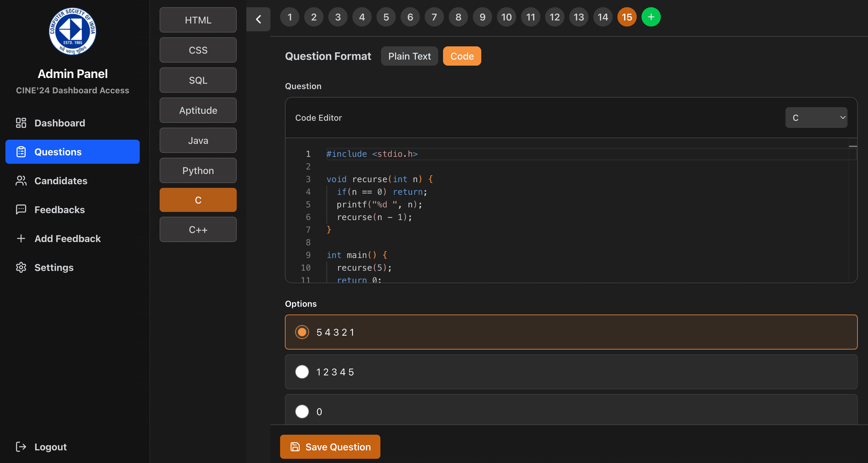Open the code language dropdown showing C
Image resolution: width=868 pixels, height=463 pixels.
(x=816, y=117)
